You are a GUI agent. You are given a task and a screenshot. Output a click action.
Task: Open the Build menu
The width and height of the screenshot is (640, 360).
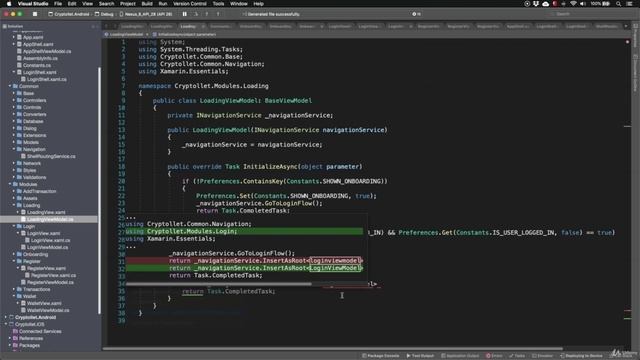point(147,4)
